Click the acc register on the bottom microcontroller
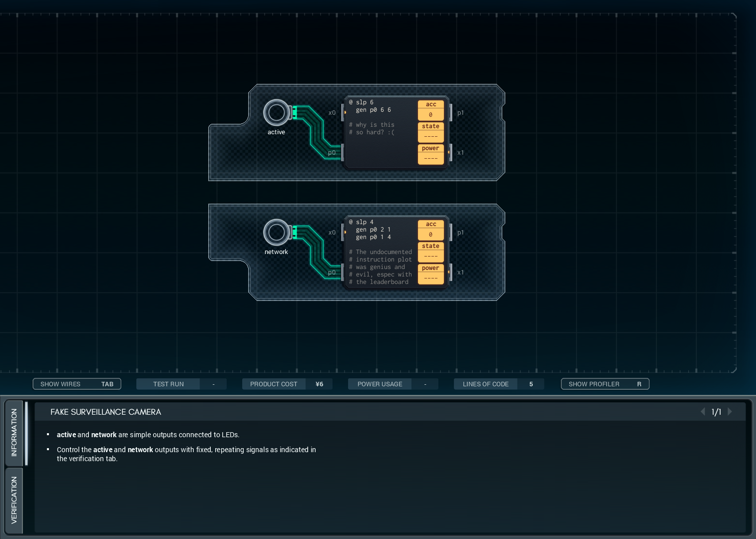 (x=430, y=230)
